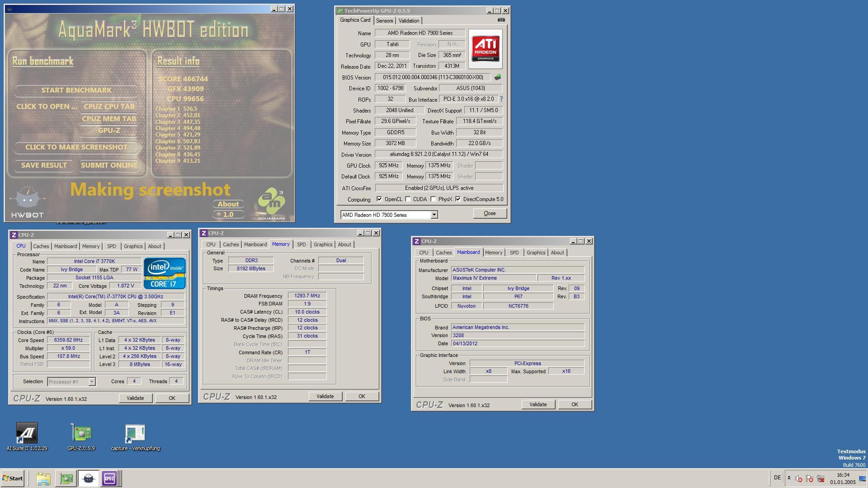Toggle the DirectCompute 5.0 checkbox
Viewport: 868px width, 488px height.
[x=458, y=199]
